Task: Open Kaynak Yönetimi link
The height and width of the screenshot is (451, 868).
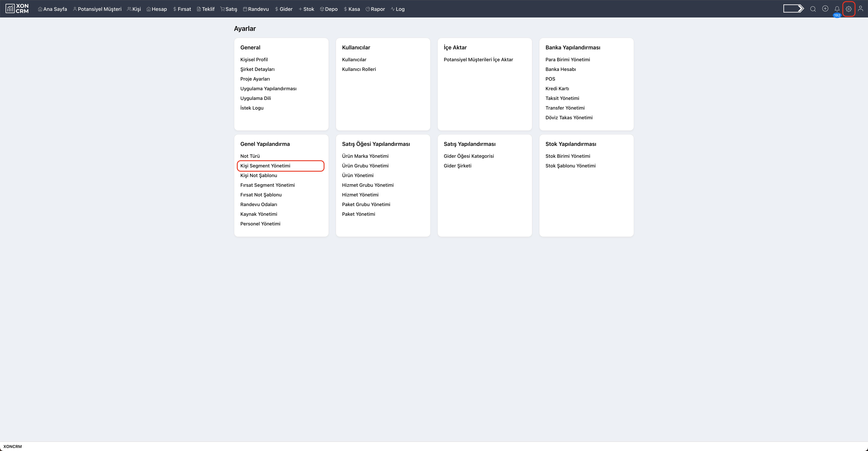Action: (259, 214)
